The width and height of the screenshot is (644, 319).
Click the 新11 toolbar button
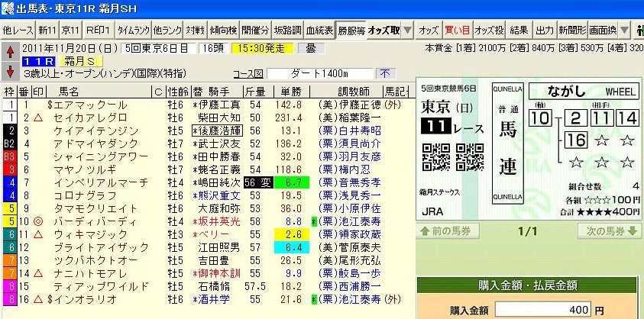point(47,30)
